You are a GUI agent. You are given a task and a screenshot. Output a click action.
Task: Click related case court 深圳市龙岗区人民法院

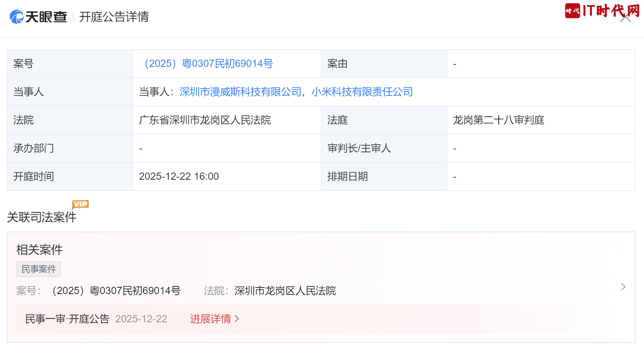pos(285,291)
